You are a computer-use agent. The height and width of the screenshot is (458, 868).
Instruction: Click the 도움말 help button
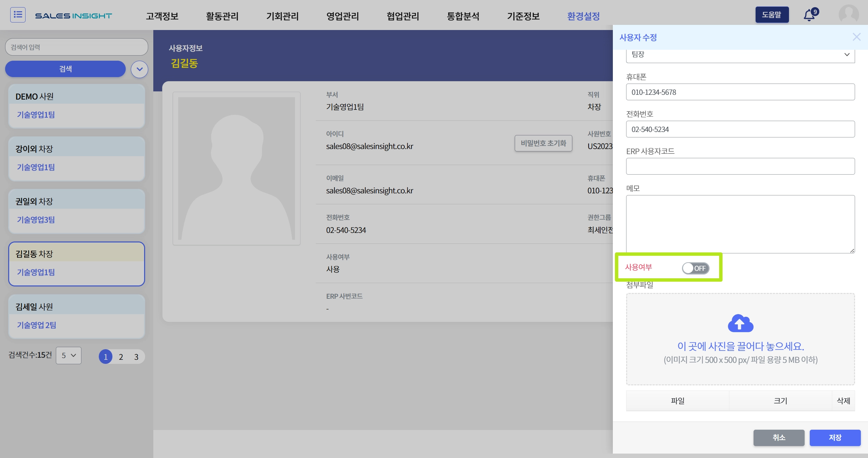coord(772,15)
